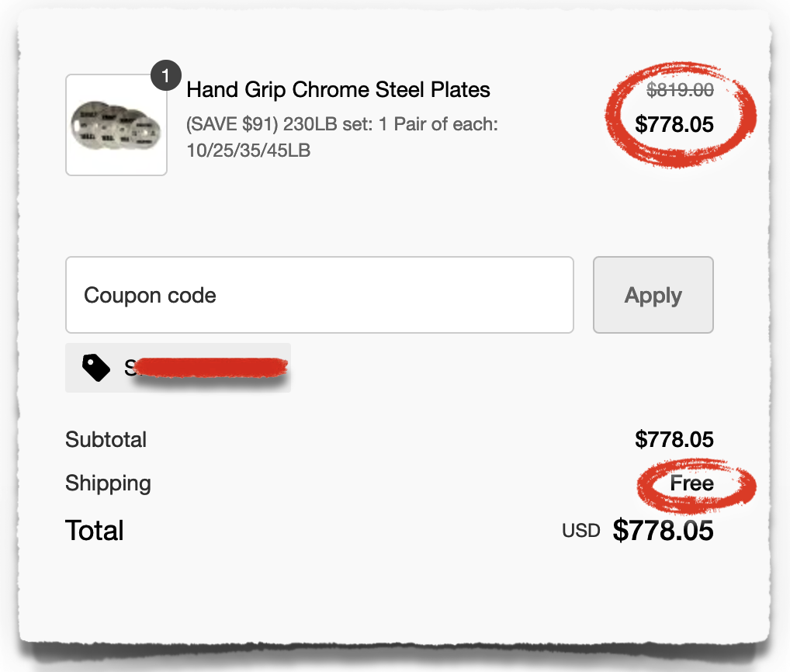Click the subtotal amount $778.05
Viewport: 790px width, 672px height.
[674, 439]
